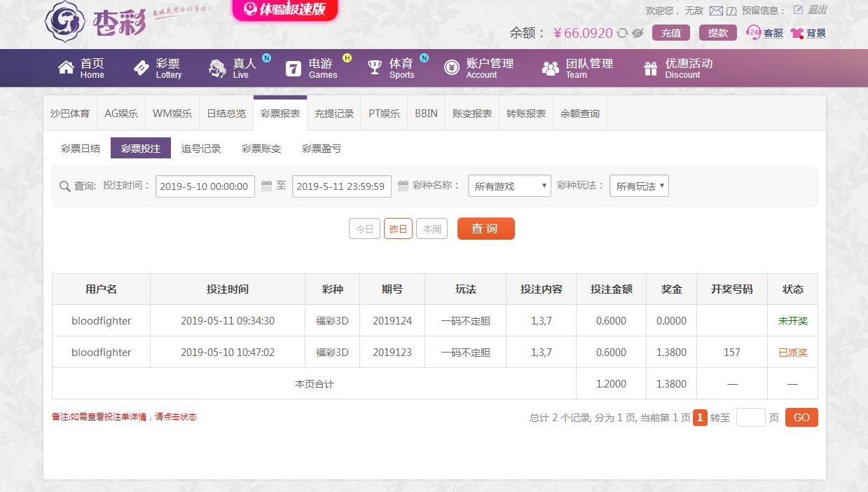This screenshot has height=492, width=868.
Task: Click the edit reserved info icon
Action: tap(798, 10)
